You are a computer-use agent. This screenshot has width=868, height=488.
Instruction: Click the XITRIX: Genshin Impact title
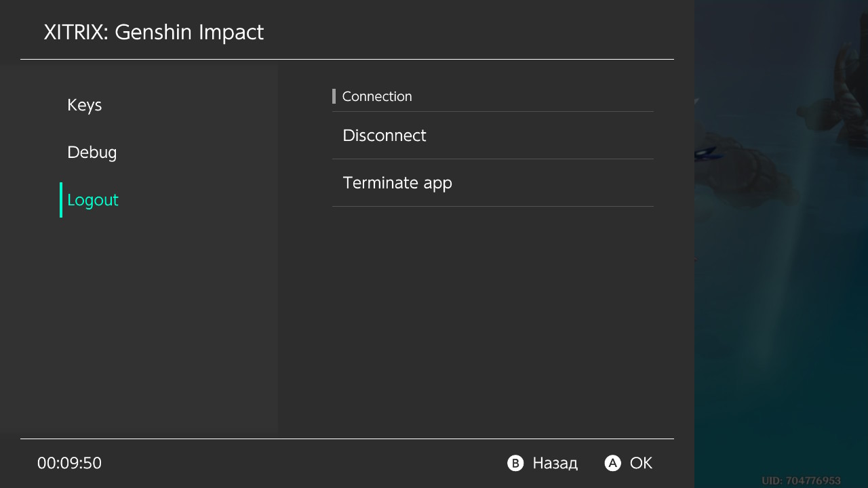pyautogui.click(x=154, y=31)
